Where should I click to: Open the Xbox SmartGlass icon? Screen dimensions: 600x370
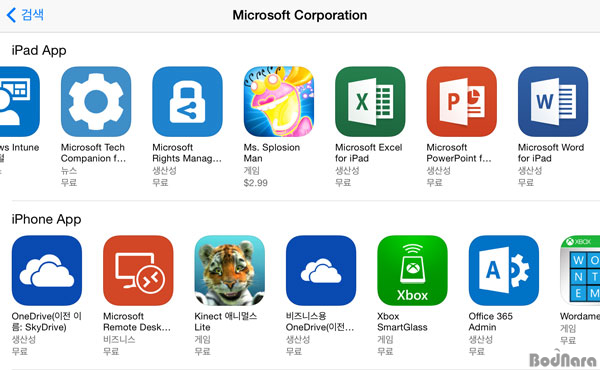tap(412, 271)
